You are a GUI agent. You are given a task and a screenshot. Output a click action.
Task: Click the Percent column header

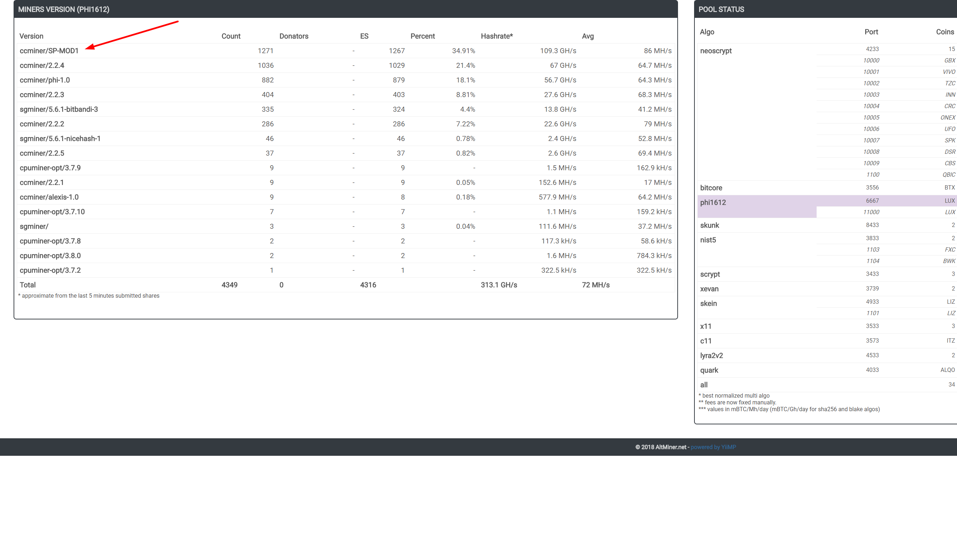(423, 36)
